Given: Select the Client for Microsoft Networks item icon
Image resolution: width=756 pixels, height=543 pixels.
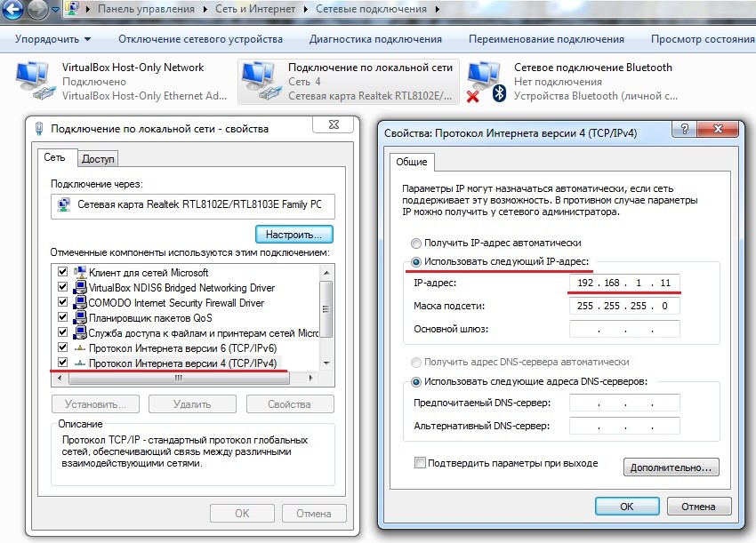Looking at the screenshot, I should pyautogui.click(x=79, y=273).
